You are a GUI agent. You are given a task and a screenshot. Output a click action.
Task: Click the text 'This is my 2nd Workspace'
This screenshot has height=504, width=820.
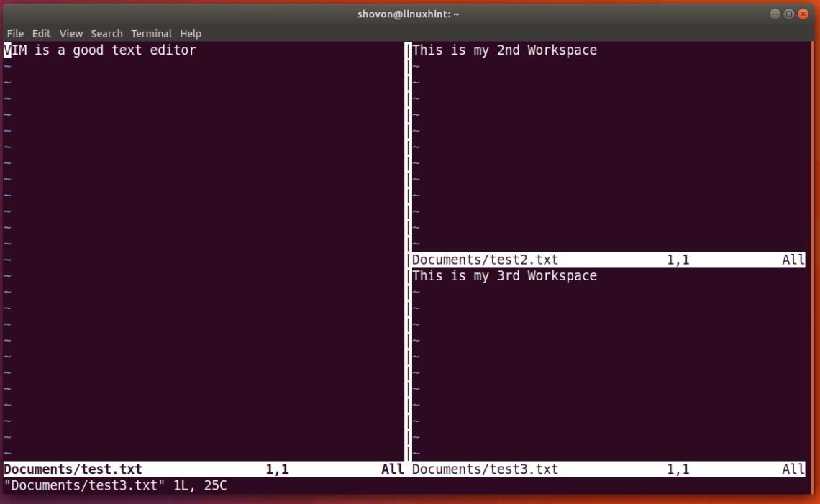pos(504,50)
